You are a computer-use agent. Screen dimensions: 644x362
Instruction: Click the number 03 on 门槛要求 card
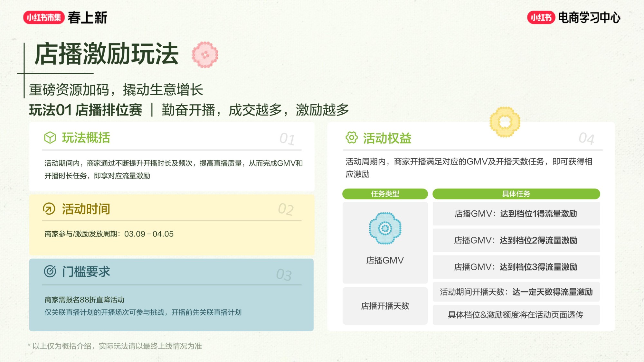click(284, 275)
